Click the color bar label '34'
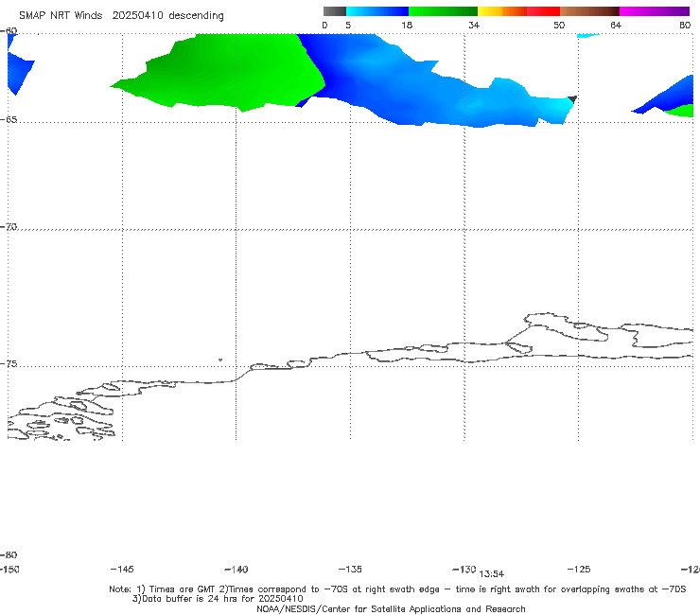The height and width of the screenshot is (615, 700). [x=474, y=26]
